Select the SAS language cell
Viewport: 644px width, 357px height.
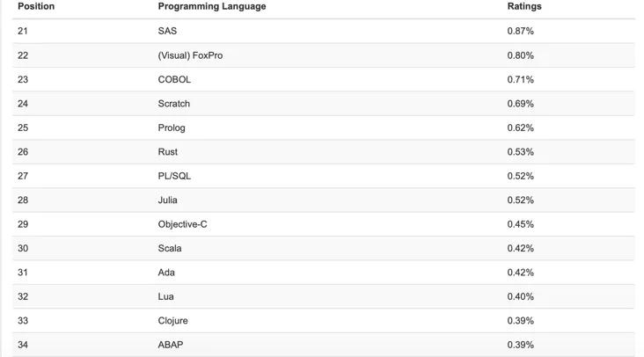167,31
